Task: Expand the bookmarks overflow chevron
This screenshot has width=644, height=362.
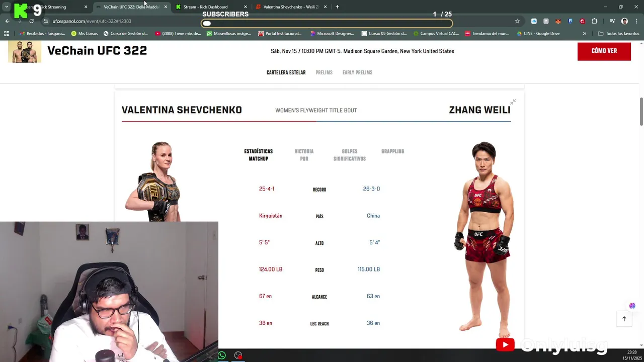Action: tap(584, 34)
